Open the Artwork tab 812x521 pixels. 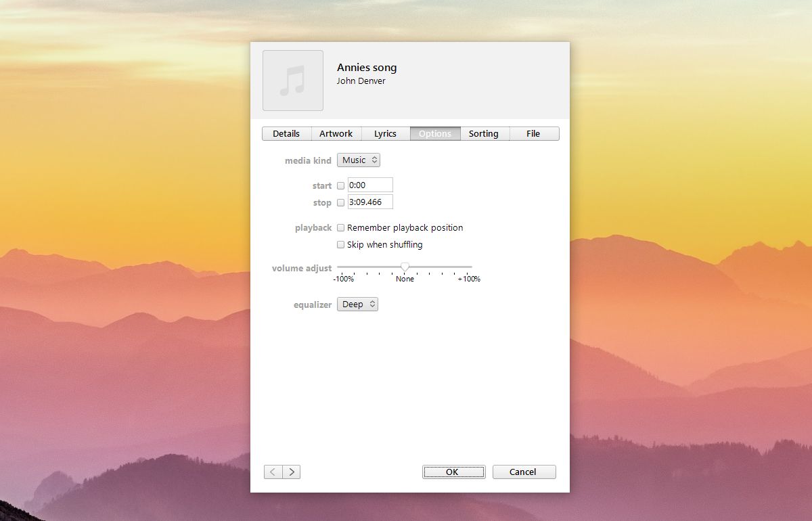(336, 134)
